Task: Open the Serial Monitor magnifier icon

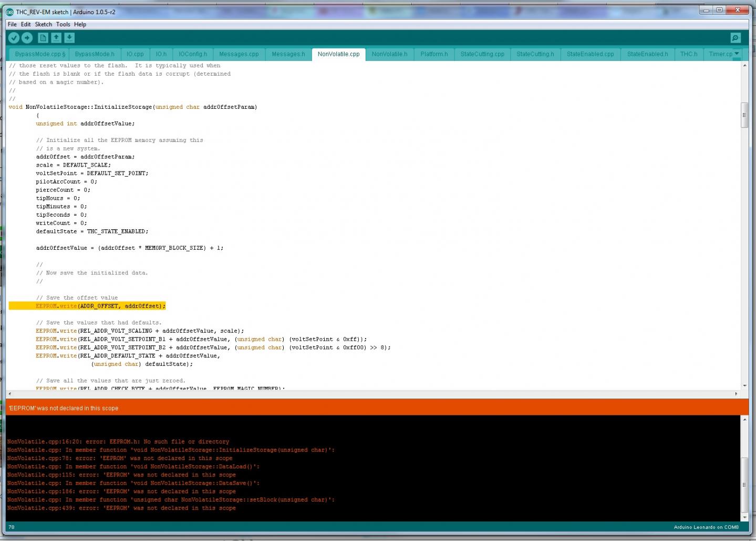Action: tap(736, 38)
